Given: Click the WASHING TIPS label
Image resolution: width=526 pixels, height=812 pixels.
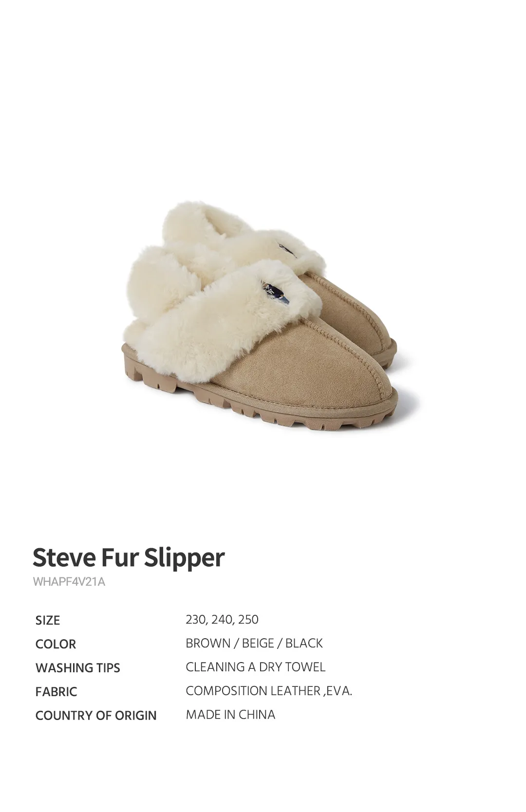Looking at the screenshot, I should pos(78,668).
